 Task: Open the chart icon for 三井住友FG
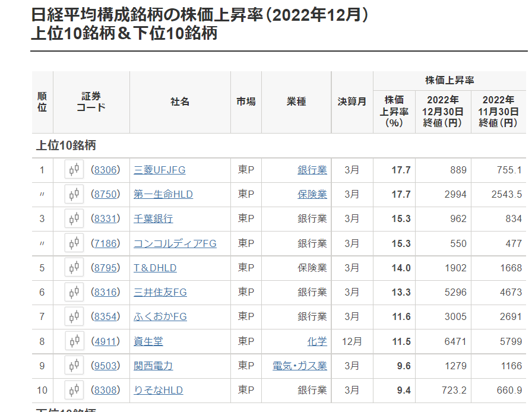click(x=74, y=292)
